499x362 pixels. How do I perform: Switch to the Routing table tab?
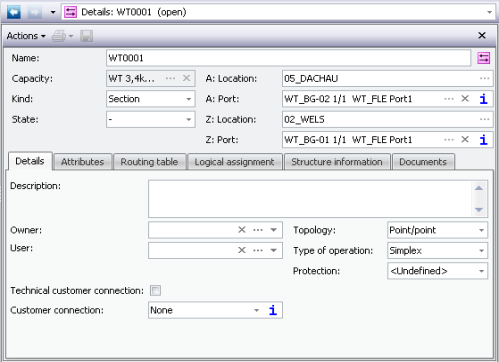tap(149, 162)
